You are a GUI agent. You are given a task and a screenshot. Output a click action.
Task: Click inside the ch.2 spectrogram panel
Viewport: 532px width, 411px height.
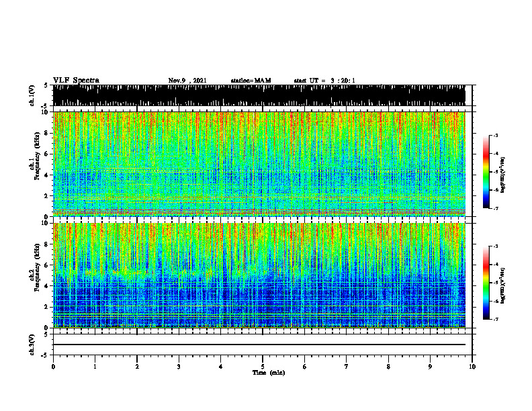[259, 275]
